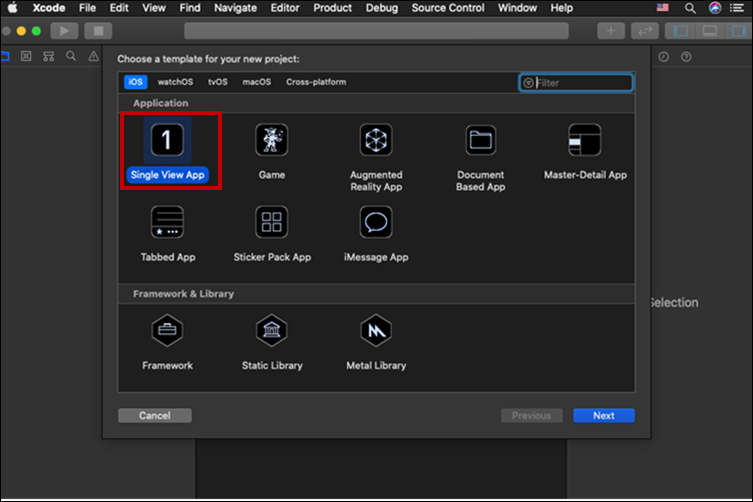This screenshot has height=502, width=753.
Task: Switch to the watchOS platform tab
Action: click(x=175, y=82)
